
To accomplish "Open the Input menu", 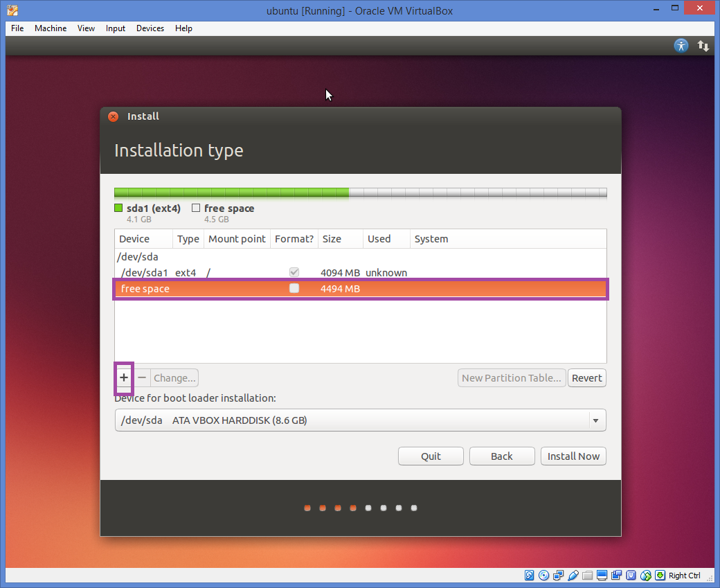I will (x=115, y=28).
